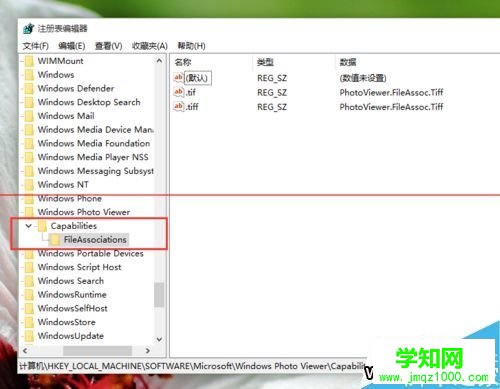Click tree scroll down arrow
The width and height of the screenshot is (500, 389).
click(159, 339)
